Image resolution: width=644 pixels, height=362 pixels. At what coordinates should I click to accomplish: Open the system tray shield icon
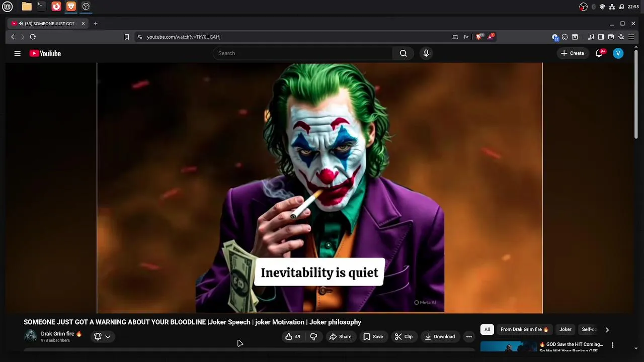[x=602, y=7]
